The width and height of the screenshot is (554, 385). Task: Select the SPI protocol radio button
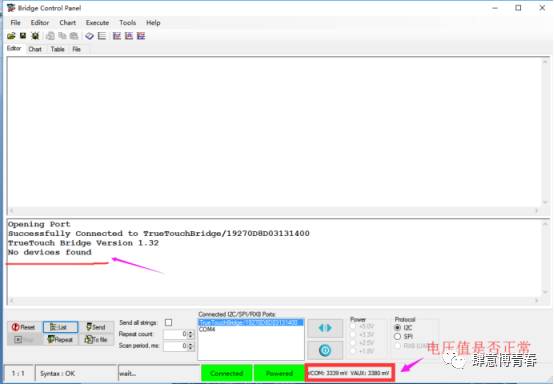pos(397,337)
